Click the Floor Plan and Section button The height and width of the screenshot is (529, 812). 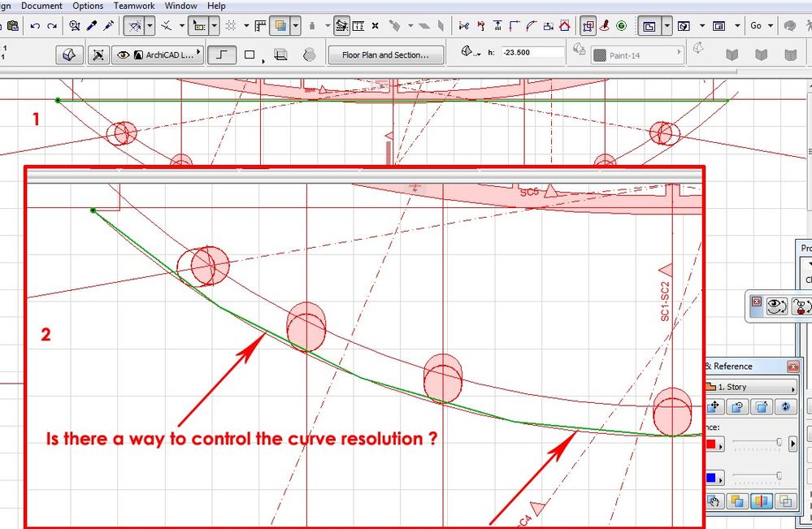(386, 54)
